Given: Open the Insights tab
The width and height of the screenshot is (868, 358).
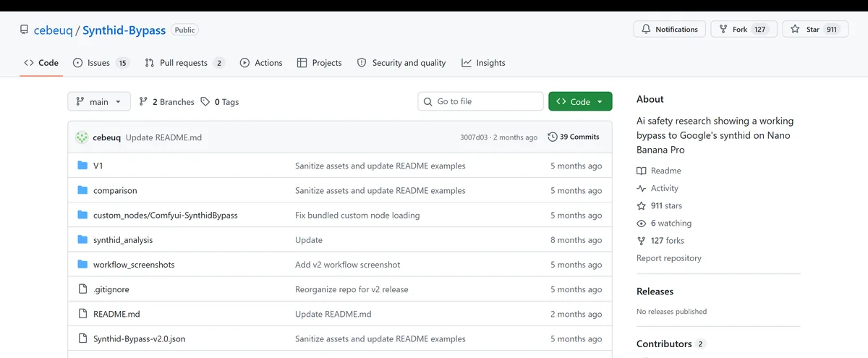Looking at the screenshot, I should (x=483, y=63).
